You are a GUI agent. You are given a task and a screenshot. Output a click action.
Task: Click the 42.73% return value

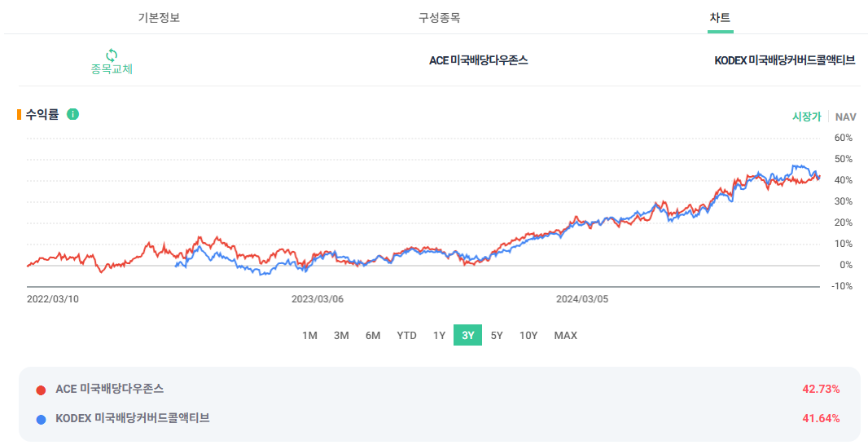coord(821,390)
